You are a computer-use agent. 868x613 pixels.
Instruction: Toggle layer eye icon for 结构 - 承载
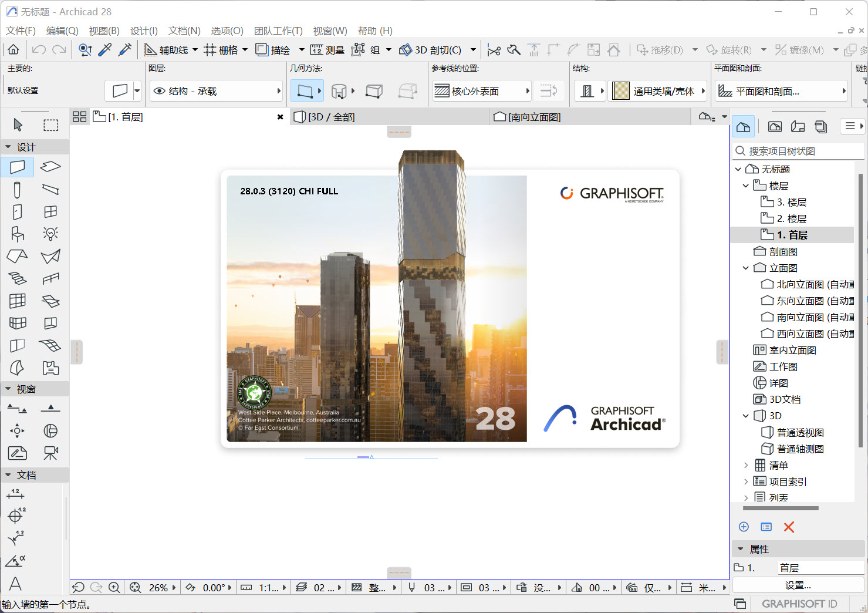160,91
